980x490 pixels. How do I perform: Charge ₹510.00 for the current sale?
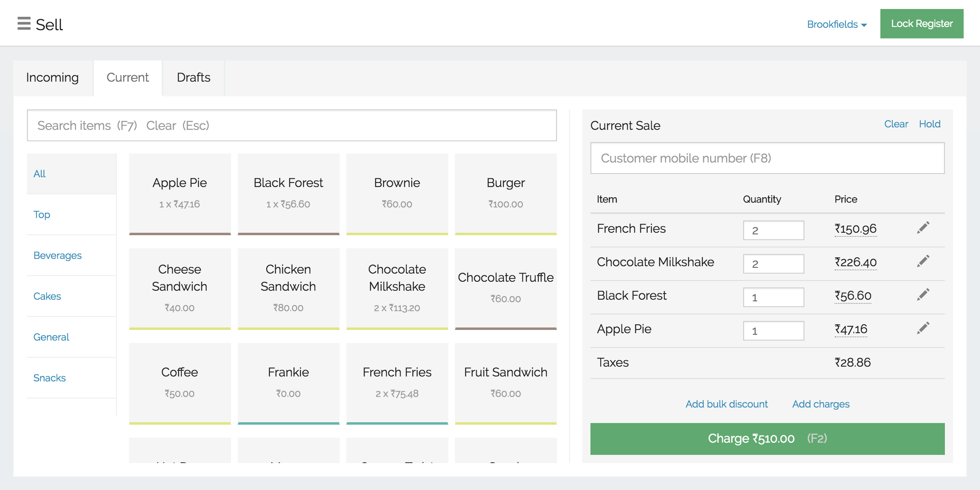pos(767,439)
